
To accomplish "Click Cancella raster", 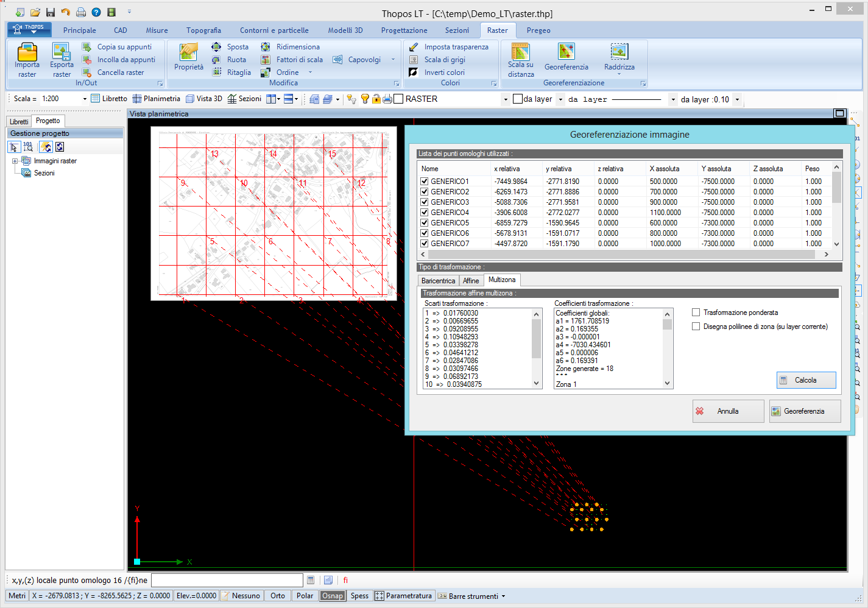I will [x=113, y=72].
